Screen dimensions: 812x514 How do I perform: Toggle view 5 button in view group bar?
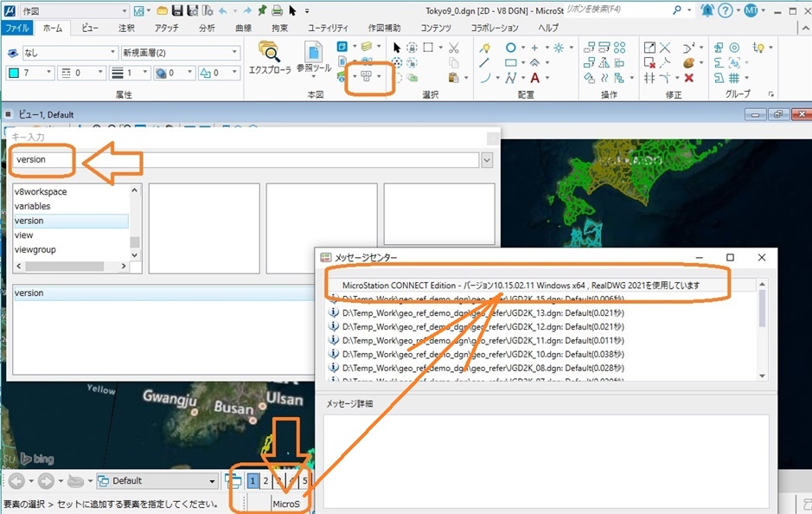pos(304,481)
